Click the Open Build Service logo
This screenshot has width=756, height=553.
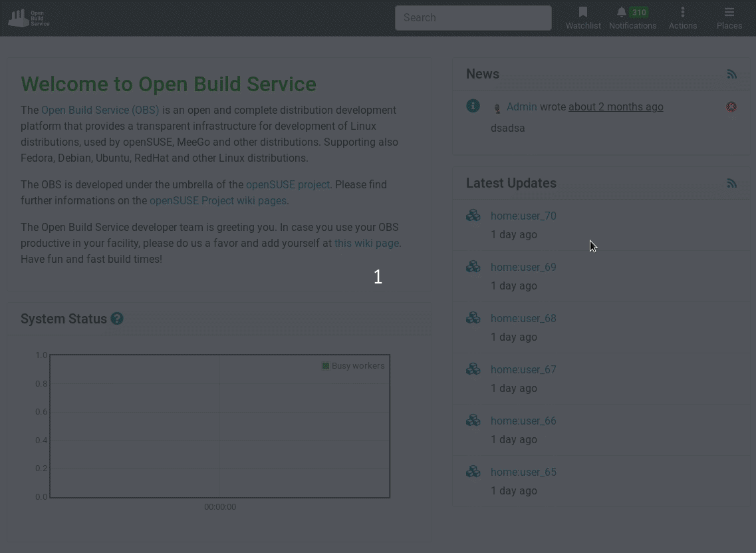pyautogui.click(x=28, y=17)
